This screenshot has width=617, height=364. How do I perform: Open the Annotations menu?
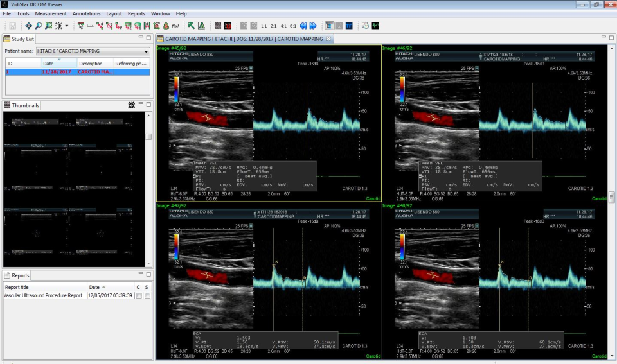click(x=87, y=13)
